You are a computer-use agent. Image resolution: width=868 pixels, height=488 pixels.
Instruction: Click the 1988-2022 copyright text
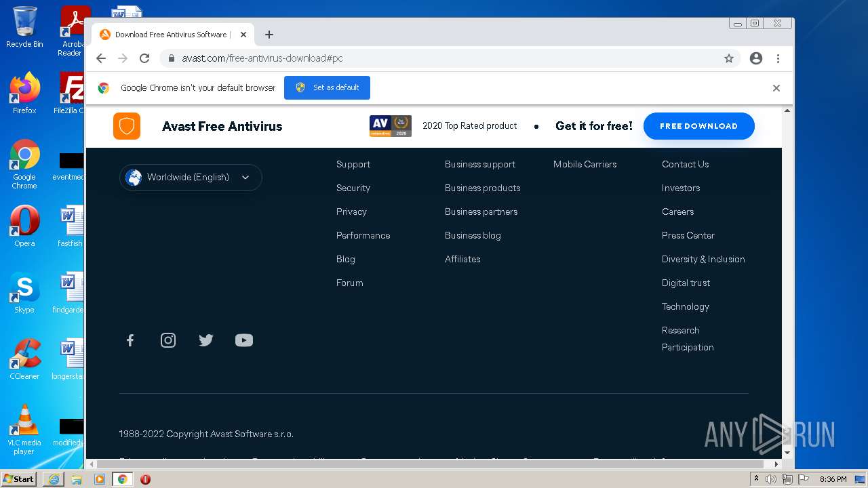(x=206, y=434)
